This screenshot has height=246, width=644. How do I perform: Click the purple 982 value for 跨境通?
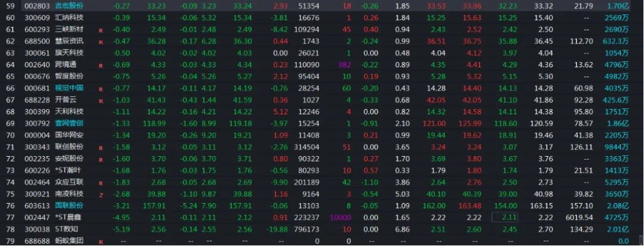click(344, 65)
